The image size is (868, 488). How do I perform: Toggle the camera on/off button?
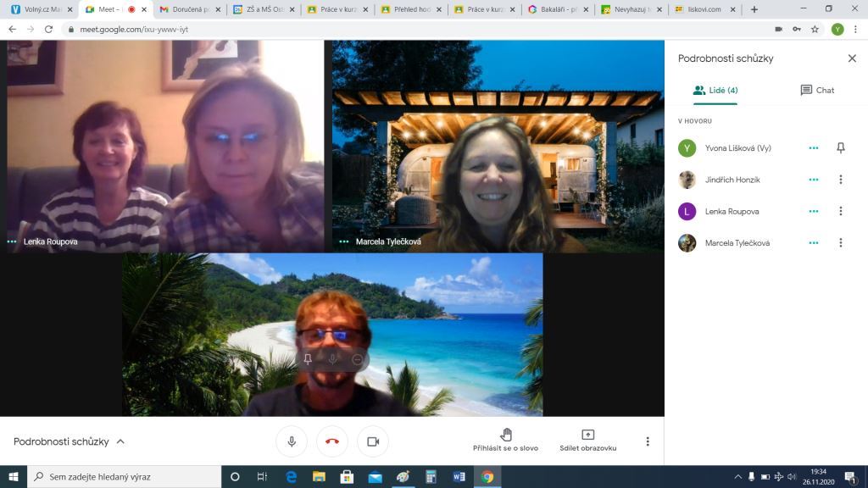click(x=372, y=441)
